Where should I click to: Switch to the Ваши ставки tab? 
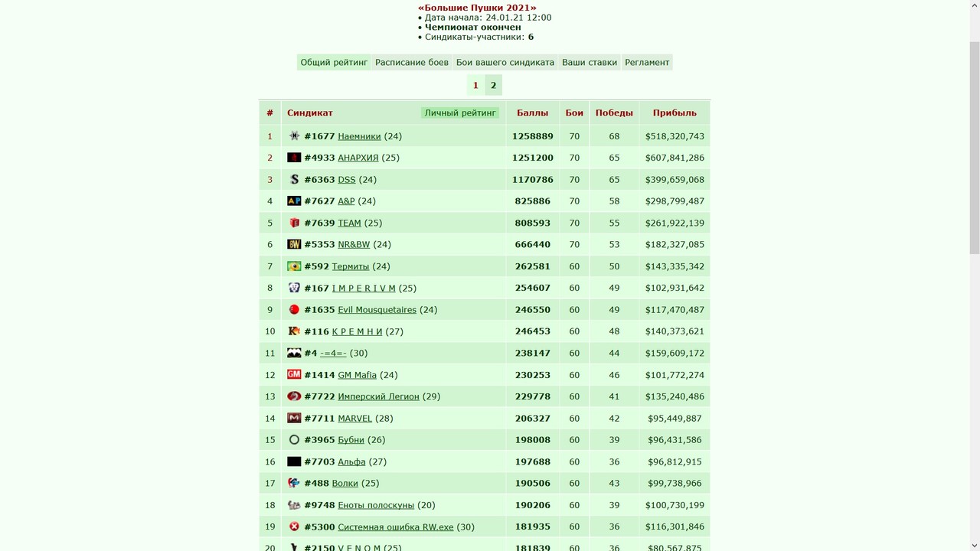coord(590,63)
